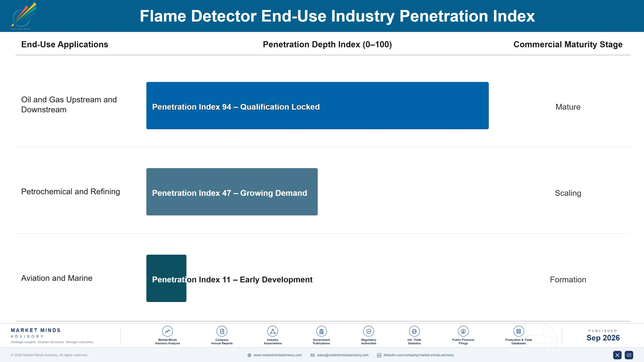
Task: Click the slide title 'Flame Detector End-Use Industry Penetration Index'
Action: (337, 16)
